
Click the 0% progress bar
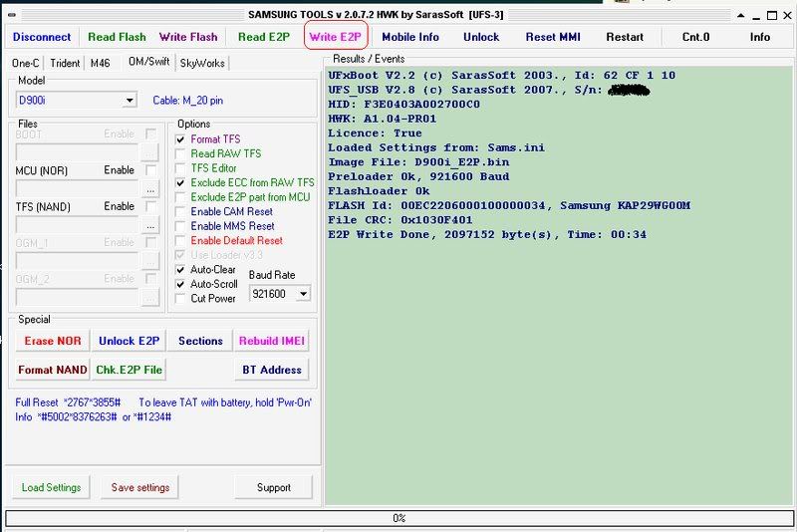tap(399, 518)
